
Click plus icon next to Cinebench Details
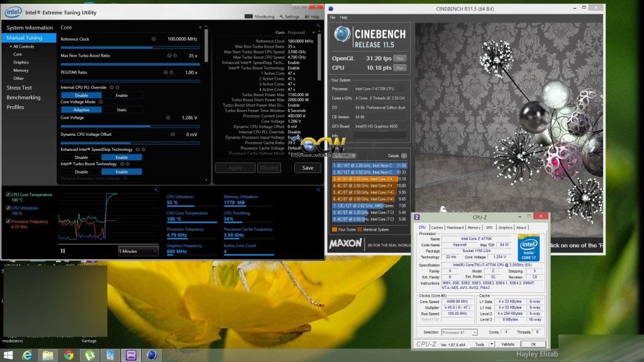coord(404,156)
